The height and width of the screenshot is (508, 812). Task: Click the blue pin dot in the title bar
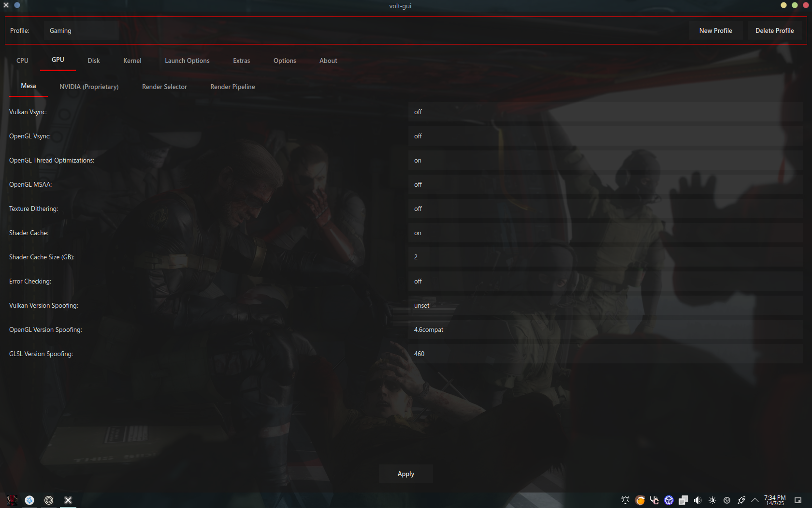point(17,5)
